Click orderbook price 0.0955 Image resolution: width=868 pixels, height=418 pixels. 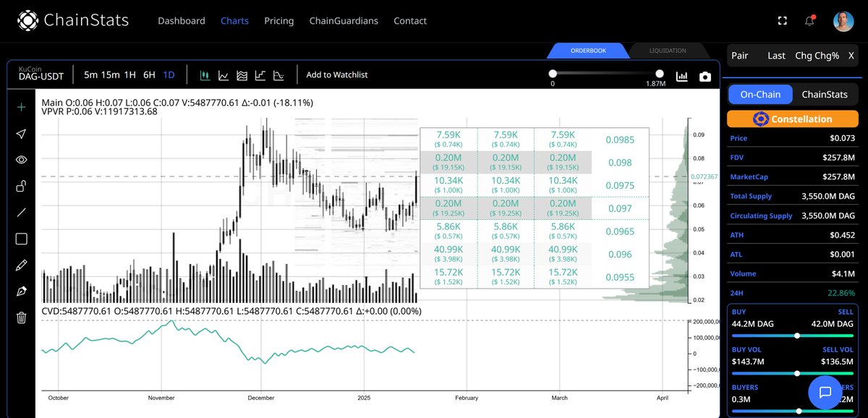pyautogui.click(x=620, y=277)
